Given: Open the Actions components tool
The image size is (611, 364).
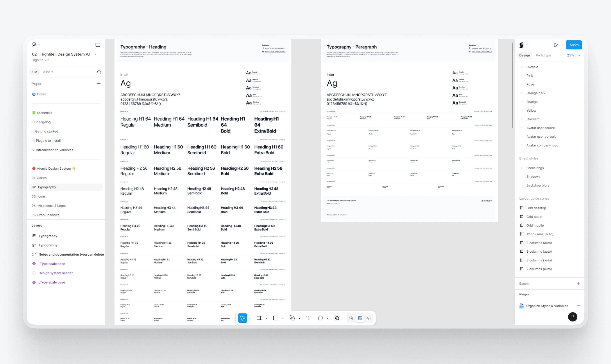Looking at the screenshot, I should [x=337, y=318].
